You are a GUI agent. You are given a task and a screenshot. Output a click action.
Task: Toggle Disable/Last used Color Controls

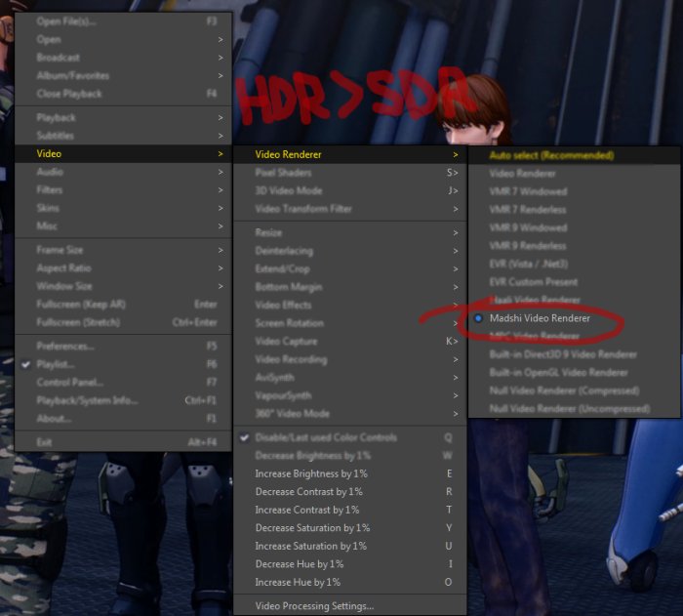click(350, 437)
